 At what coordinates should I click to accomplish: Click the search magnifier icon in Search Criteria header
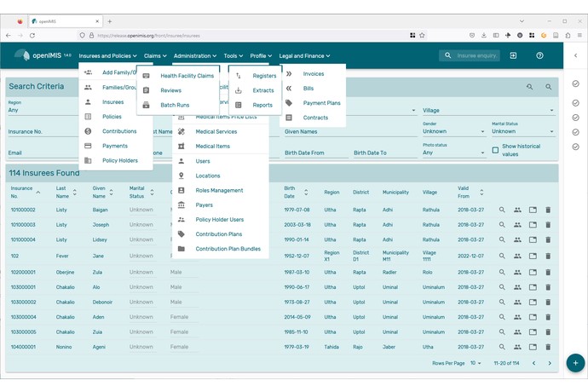pos(548,87)
